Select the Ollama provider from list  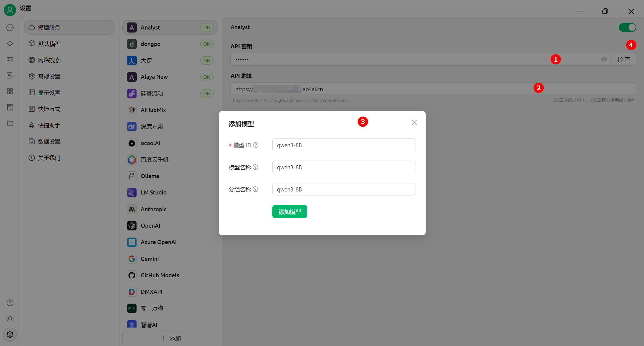click(x=150, y=176)
